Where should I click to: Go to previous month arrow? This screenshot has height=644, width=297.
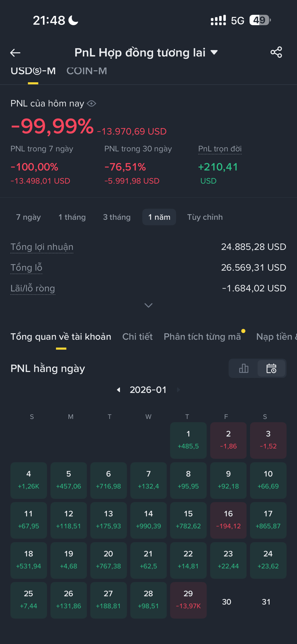click(118, 390)
